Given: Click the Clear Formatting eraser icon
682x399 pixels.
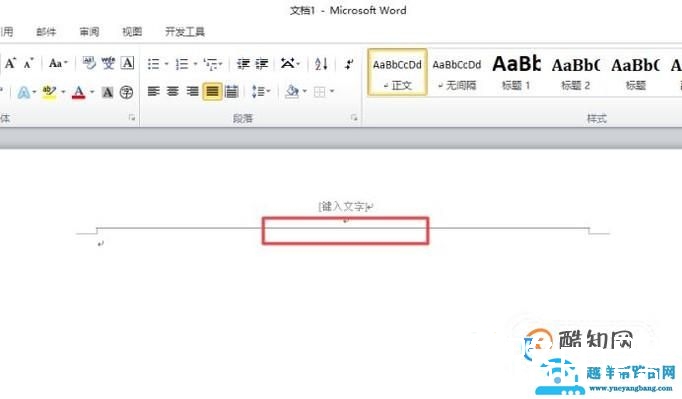Looking at the screenshot, I should click(x=89, y=64).
